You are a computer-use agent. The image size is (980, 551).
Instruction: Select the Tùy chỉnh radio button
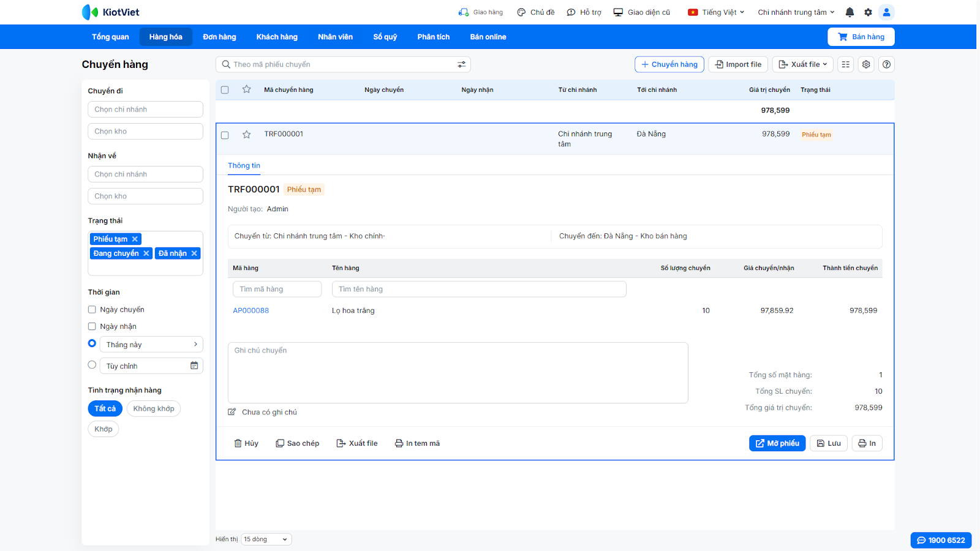click(x=92, y=365)
